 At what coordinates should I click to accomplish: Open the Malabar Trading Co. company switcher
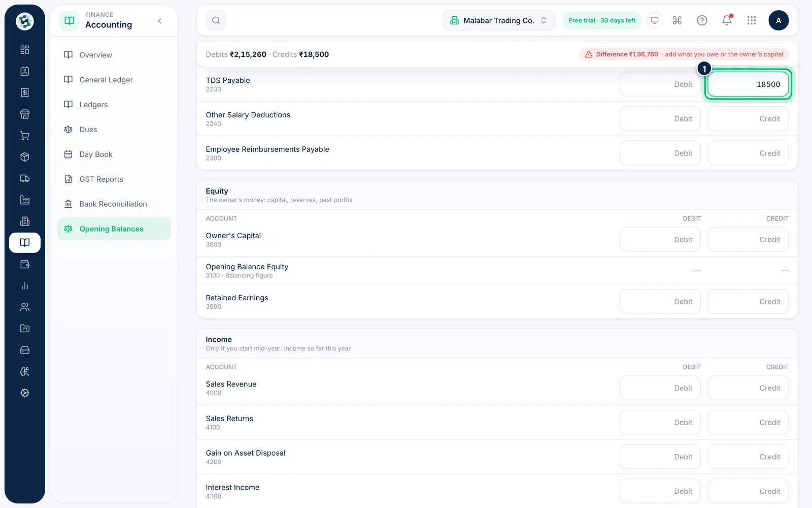pos(499,20)
